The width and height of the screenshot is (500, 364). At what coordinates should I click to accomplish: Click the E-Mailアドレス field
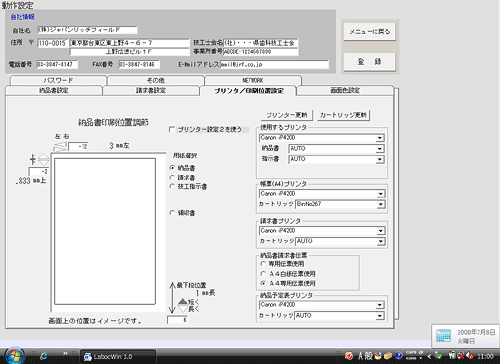[x=274, y=64]
